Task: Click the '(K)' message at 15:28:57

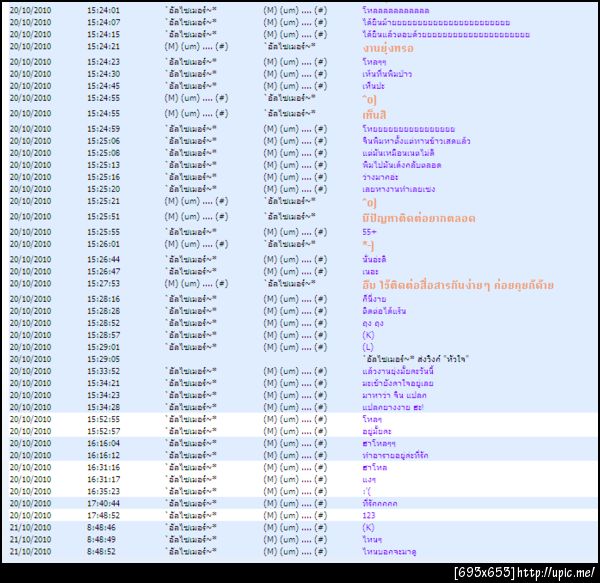Action: tap(368, 335)
